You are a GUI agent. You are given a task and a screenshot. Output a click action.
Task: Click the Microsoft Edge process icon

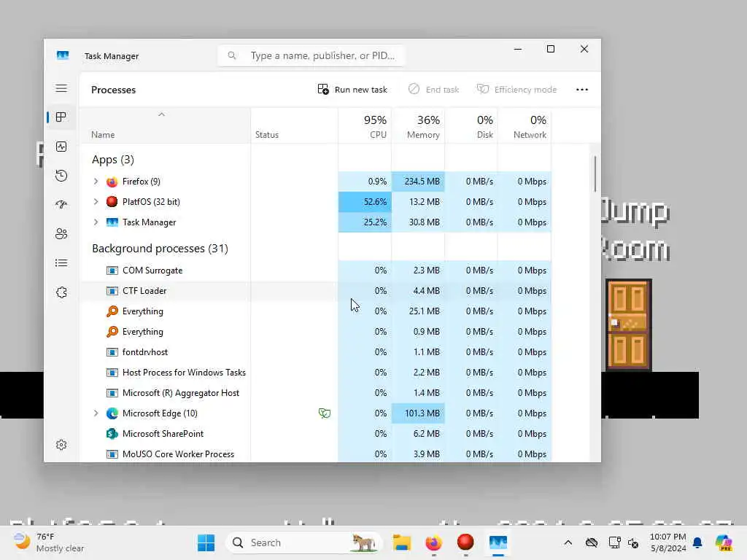112,413
